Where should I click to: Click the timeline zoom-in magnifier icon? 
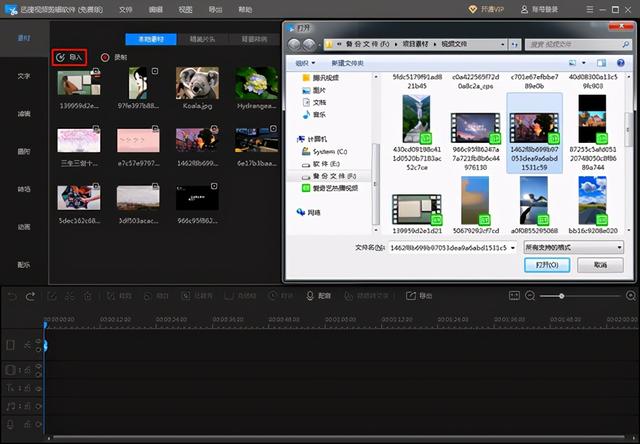click(631, 296)
